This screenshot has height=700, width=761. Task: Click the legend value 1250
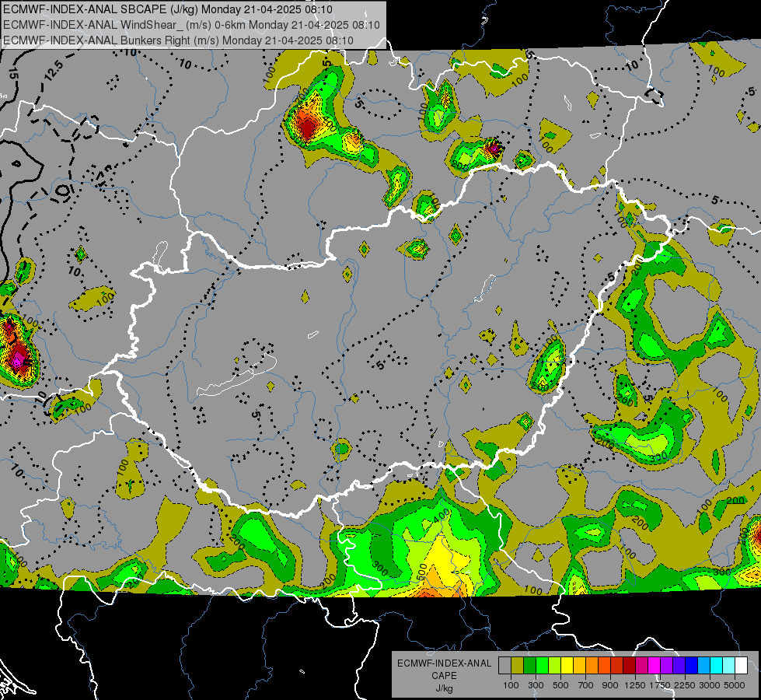click(x=635, y=685)
